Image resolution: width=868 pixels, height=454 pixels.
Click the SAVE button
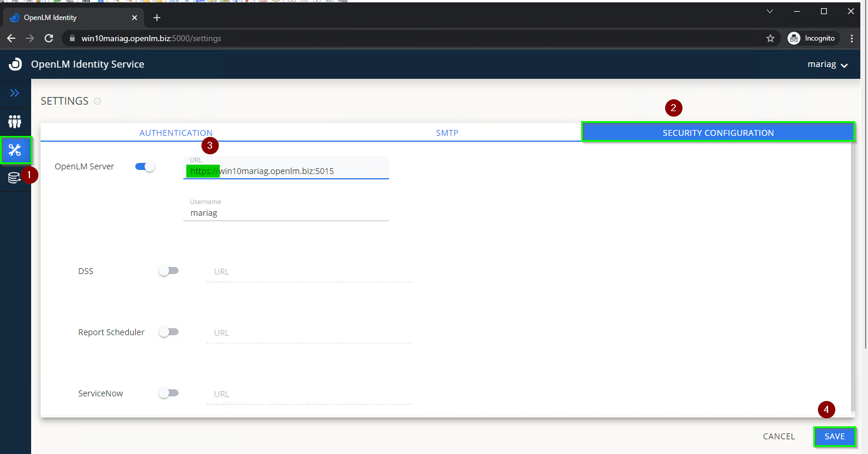click(834, 436)
